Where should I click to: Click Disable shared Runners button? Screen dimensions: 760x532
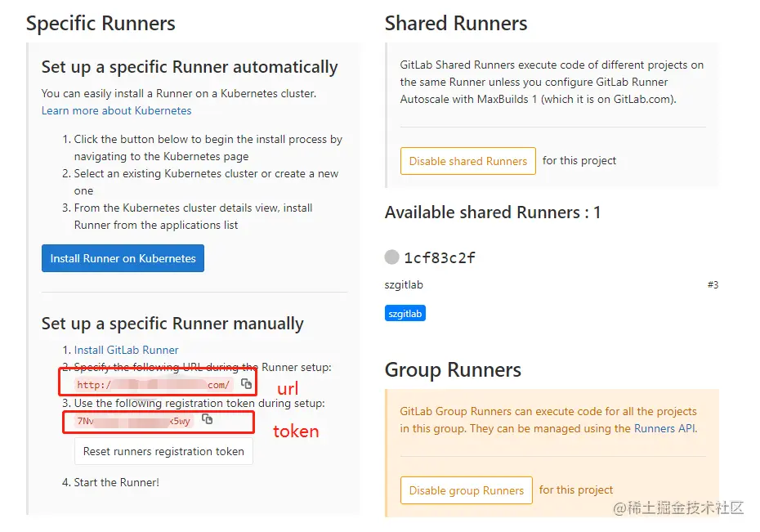pyautogui.click(x=467, y=161)
